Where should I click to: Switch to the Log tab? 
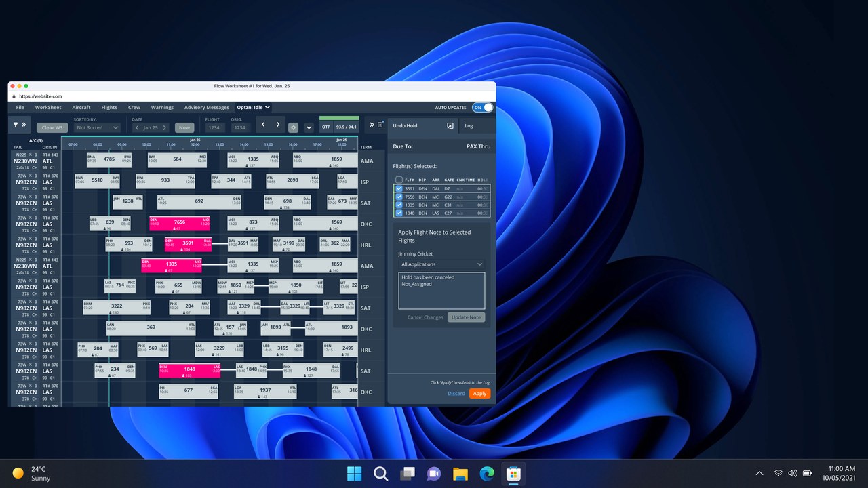tap(469, 125)
